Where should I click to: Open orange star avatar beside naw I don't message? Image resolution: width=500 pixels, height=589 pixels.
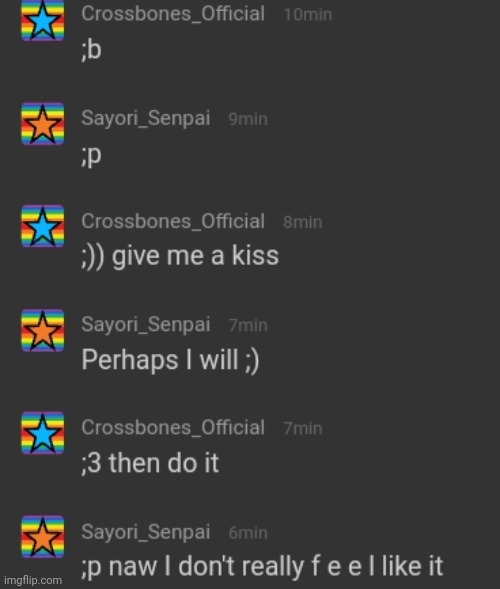pos(42,537)
